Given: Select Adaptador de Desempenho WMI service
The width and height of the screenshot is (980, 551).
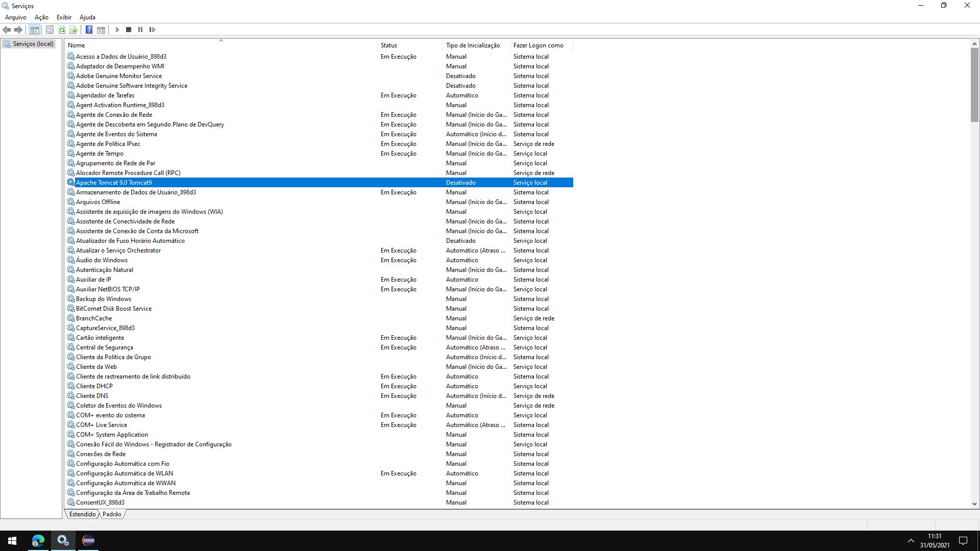Looking at the screenshot, I should pos(320,66).
